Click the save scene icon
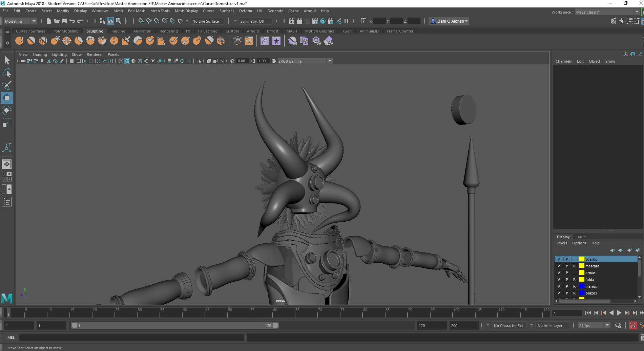Screen dimensions: 644x351 (64, 21)
